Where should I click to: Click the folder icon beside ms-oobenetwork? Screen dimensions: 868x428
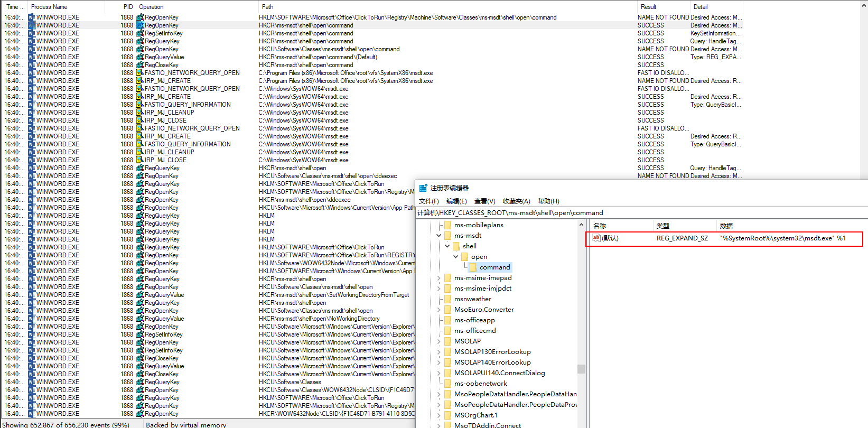click(448, 384)
